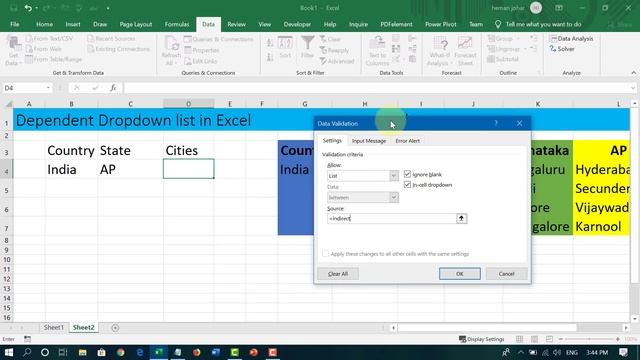This screenshot has width=640, height=360.
Task: Click column header D
Action: 189,104
